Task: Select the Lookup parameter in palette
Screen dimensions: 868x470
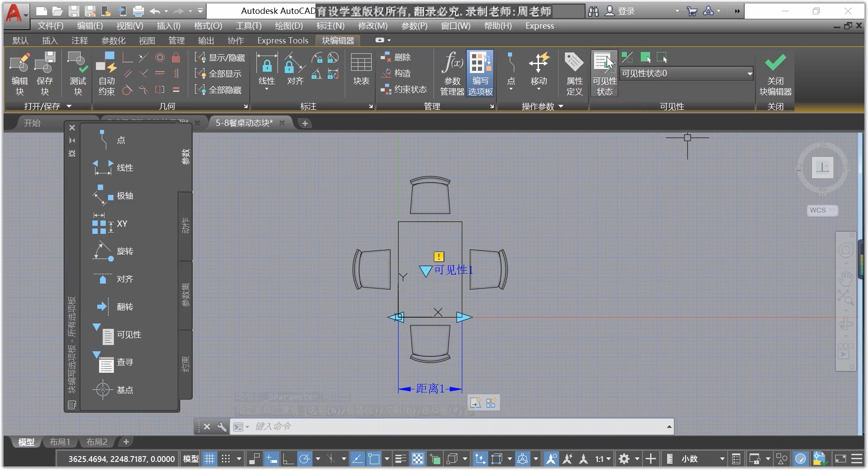Action: pyautogui.click(x=113, y=362)
